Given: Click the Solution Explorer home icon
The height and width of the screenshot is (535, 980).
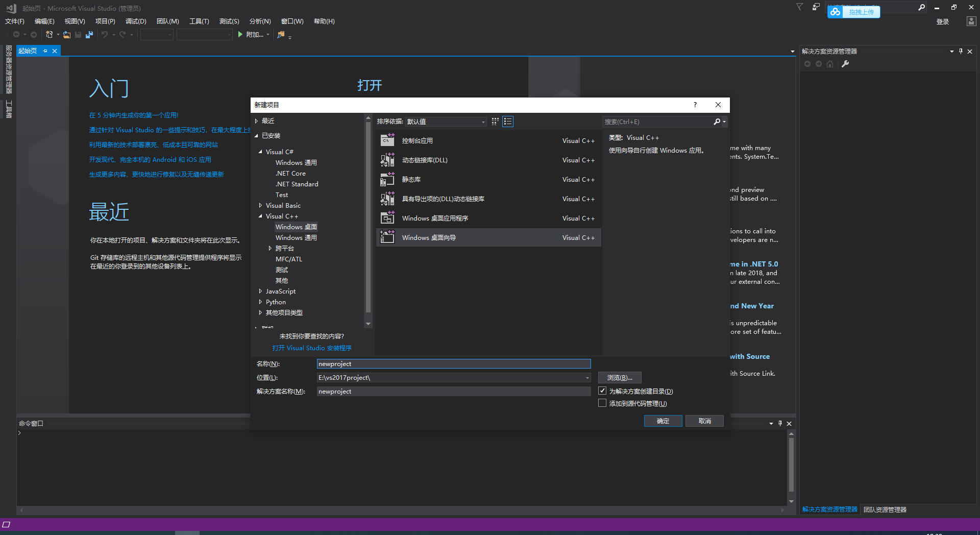Looking at the screenshot, I should click(x=830, y=64).
